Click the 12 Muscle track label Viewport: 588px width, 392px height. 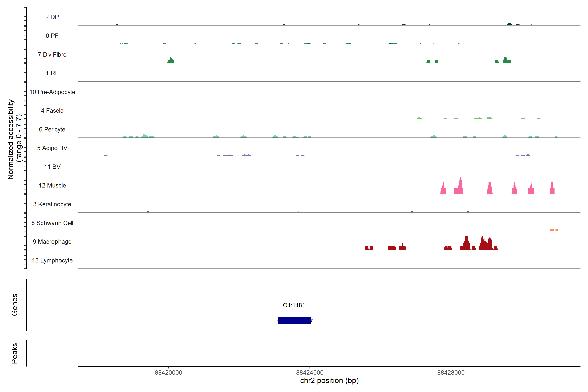(52, 186)
